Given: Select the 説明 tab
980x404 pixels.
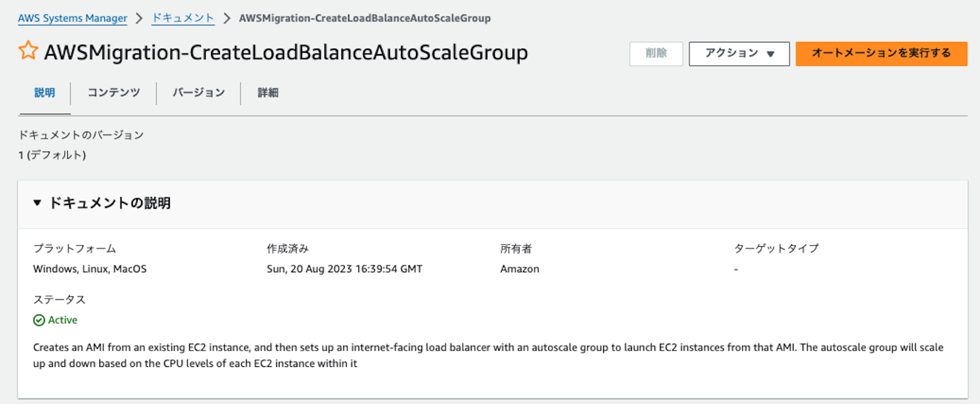Looking at the screenshot, I should pyautogui.click(x=45, y=93).
